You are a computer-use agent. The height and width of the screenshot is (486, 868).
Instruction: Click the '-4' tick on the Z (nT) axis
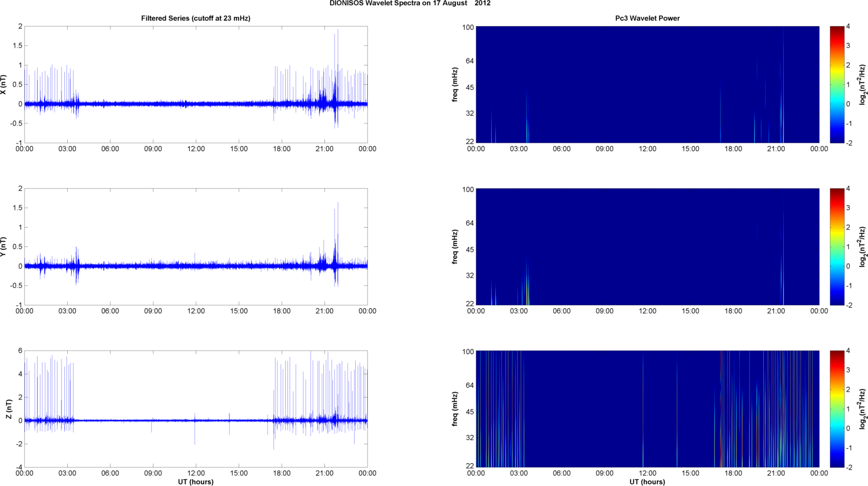(19, 467)
